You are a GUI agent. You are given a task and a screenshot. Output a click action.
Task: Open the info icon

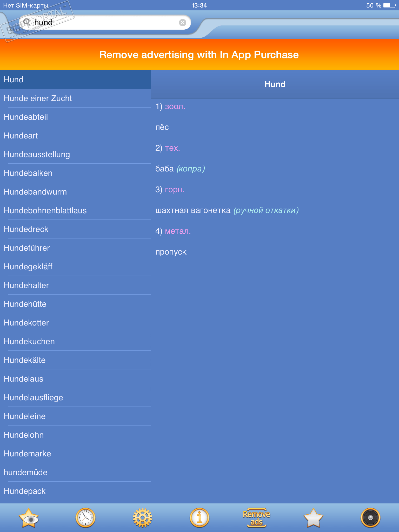coord(199,518)
